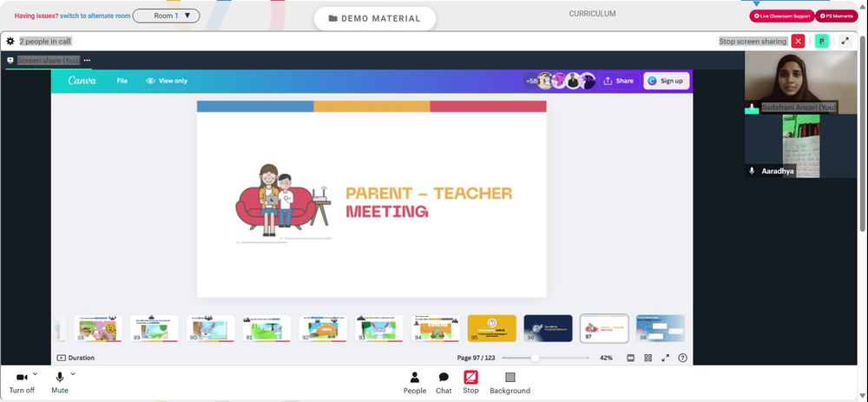Mute the microphone
Viewport: 868px width, 402px height.
[x=60, y=383]
